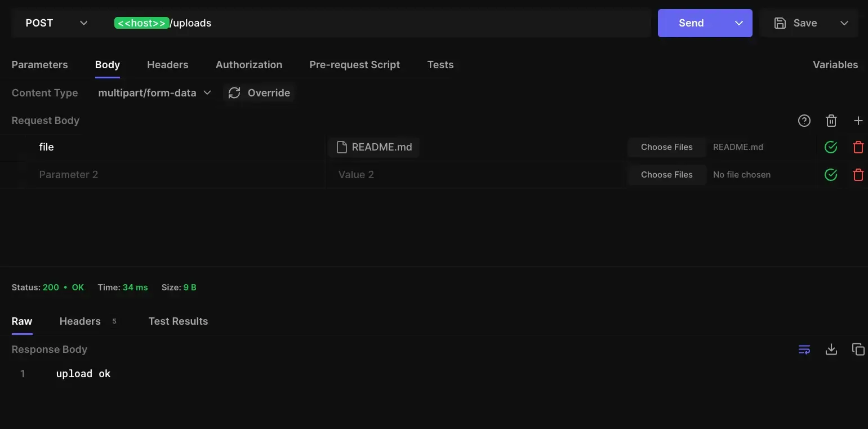Select the Body tab
The width and height of the screenshot is (868, 429).
point(108,65)
